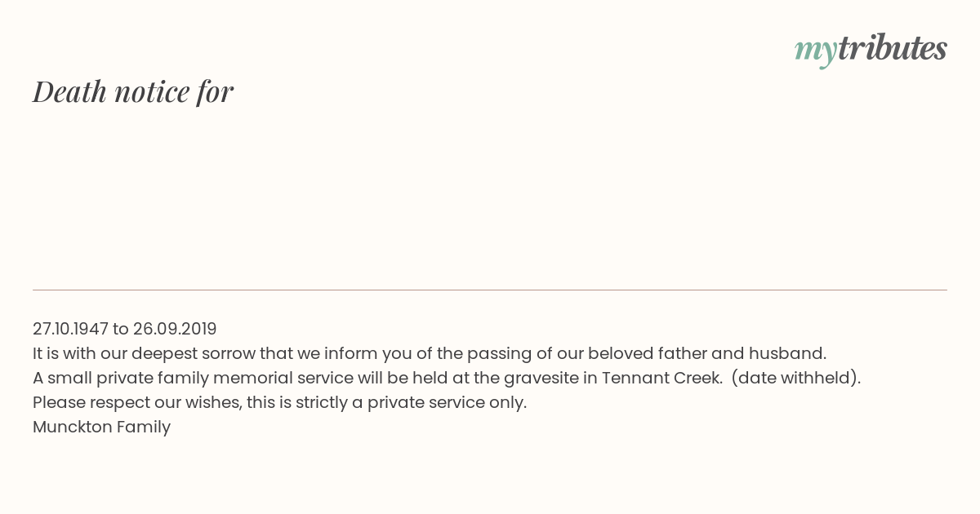Click the word "Death" in the heading
The width and height of the screenshot is (980, 514).
[x=69, y=91]
